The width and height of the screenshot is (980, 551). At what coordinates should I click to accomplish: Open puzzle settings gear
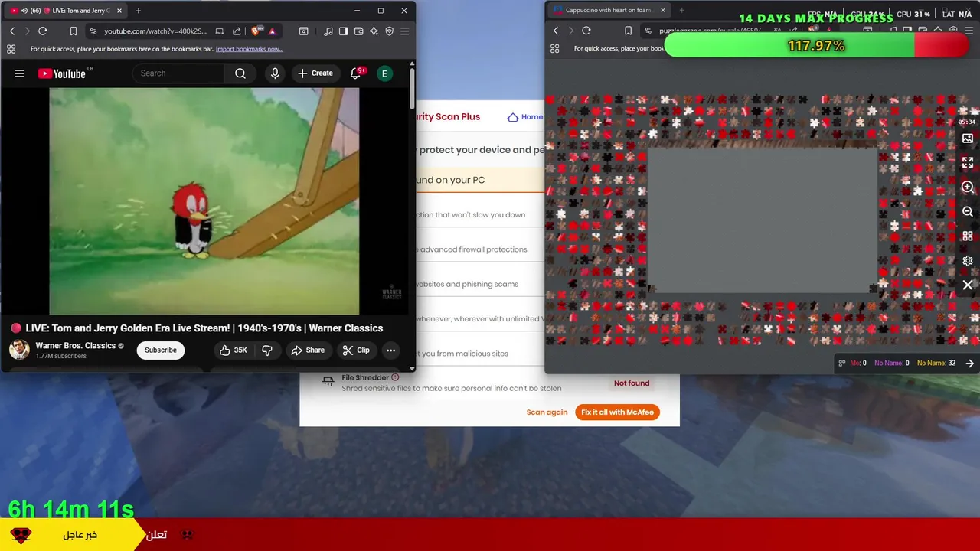(x=968, y=261)
